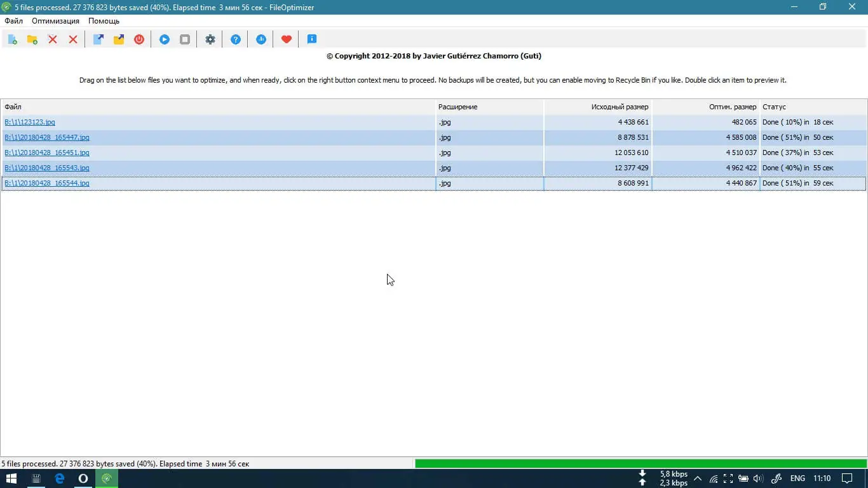Open the volume speaker tray icon
Screen dimensions: 868x488
click(757, 478)
